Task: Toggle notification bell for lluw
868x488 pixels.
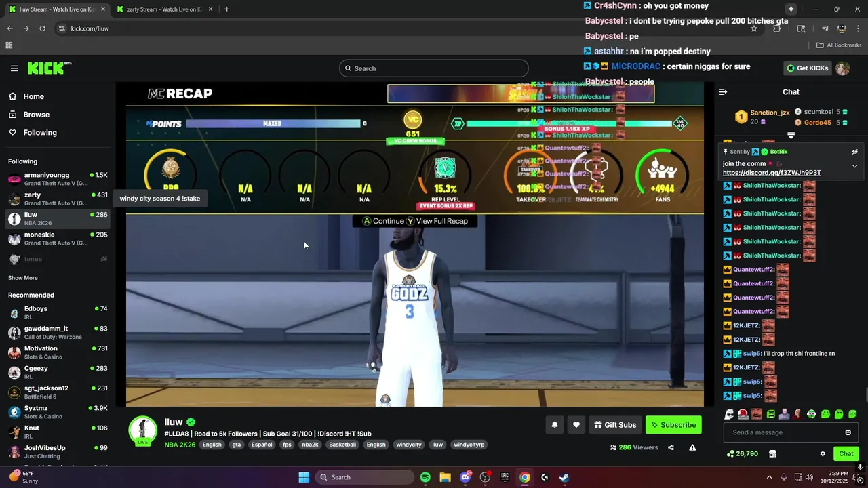Action: (x=554, y=425)
